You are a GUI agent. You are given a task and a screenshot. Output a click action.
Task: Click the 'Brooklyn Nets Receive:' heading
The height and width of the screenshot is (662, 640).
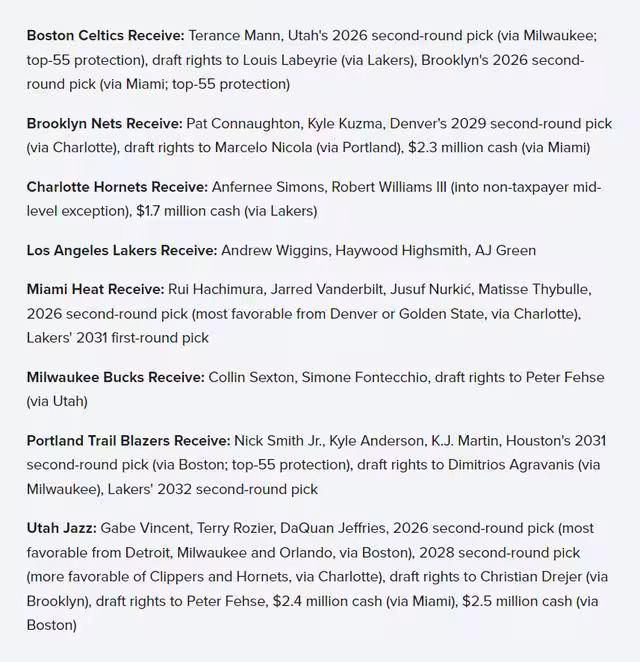(x=105, y=124)
